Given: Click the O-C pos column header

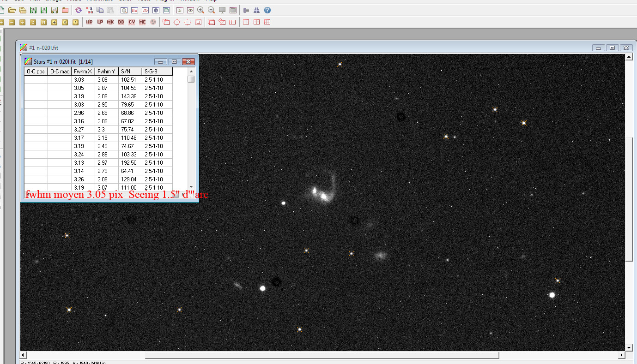Looking at the screenshot, I should click(x=36, y=72).
